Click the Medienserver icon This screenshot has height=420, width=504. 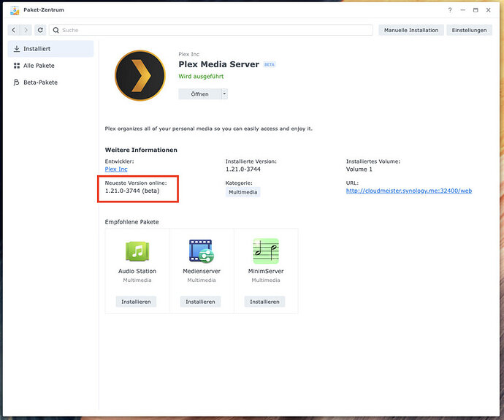tap(202, 251)
